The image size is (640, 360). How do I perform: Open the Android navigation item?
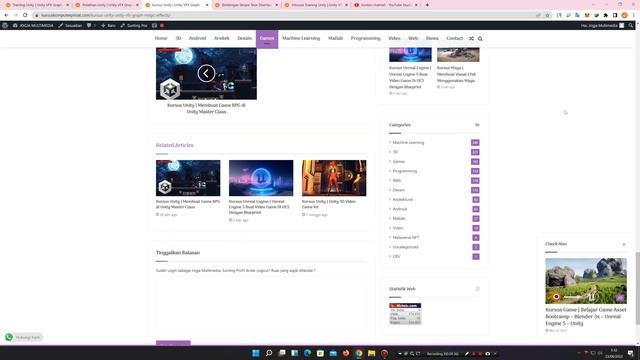click(198, 38)
